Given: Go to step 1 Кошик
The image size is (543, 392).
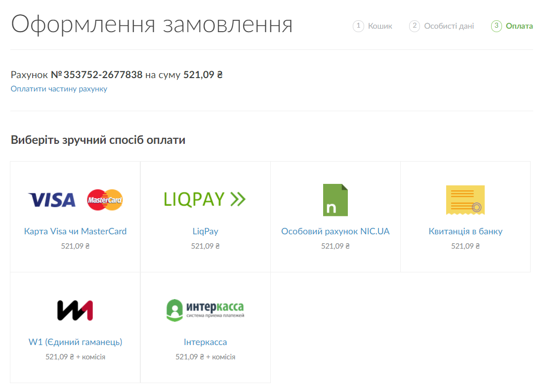Looking at the screenshot, I should coord(379,26).
